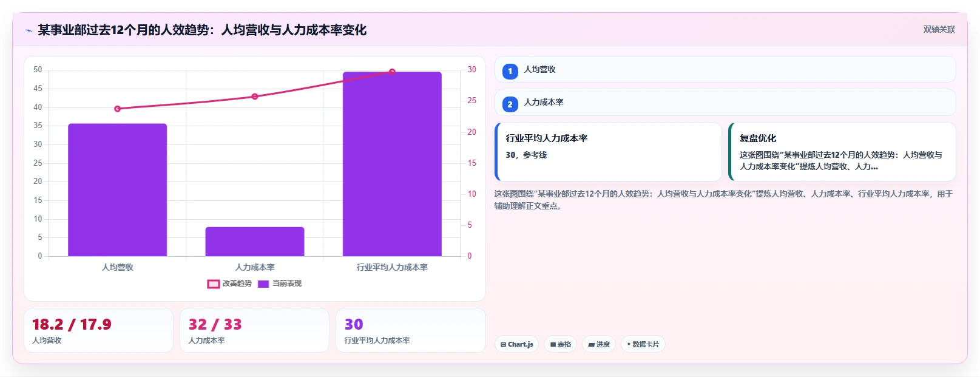This screenshot has width=980, height=377.
Task: Select list item 1 人均营收
Action: tap(725, 70)
